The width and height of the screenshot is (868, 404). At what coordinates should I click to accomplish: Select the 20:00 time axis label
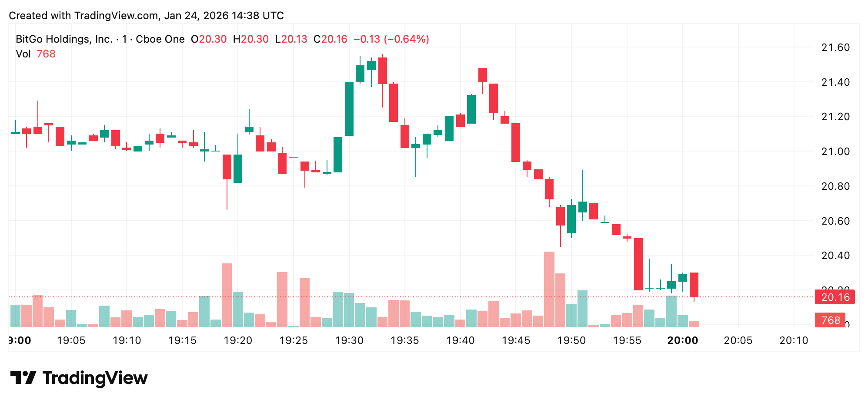682,340
